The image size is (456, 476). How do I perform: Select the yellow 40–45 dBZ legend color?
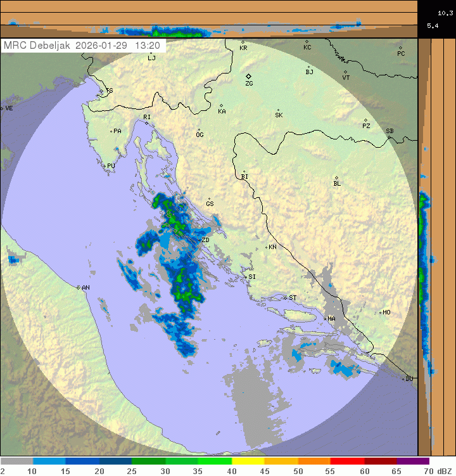(247, 461)
